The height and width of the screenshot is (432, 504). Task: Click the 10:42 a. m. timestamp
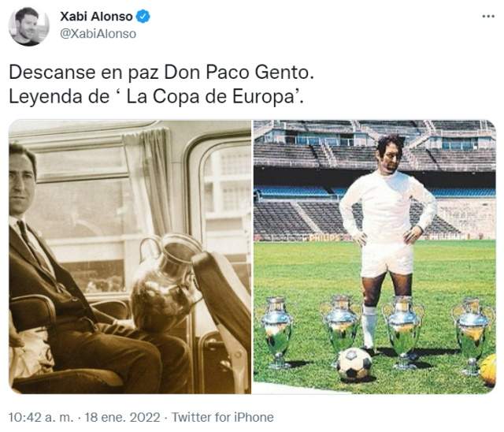[41, 417]
